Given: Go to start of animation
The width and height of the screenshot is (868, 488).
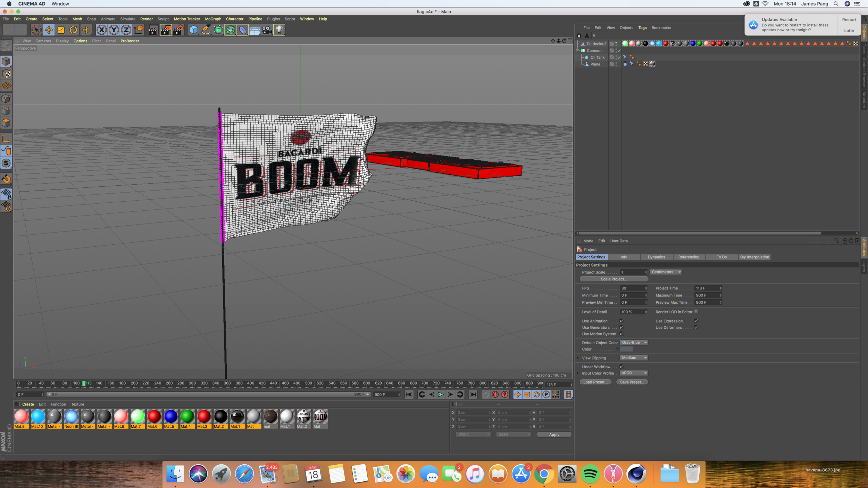Looking at the screenshot, I should (x=409, y=395).
